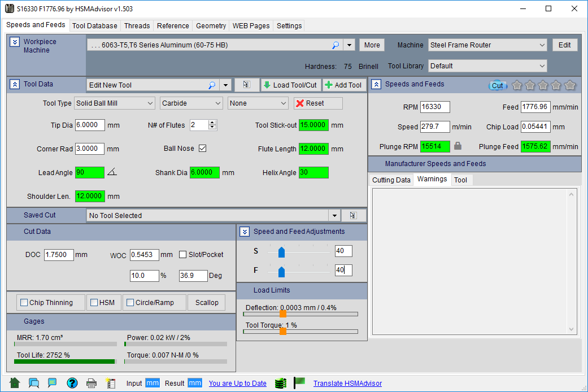This screenshot has width=588, height=392.
Task: Click the Plunge RPM lock icon
Action: pyautogui.click(x=458, y=146)
